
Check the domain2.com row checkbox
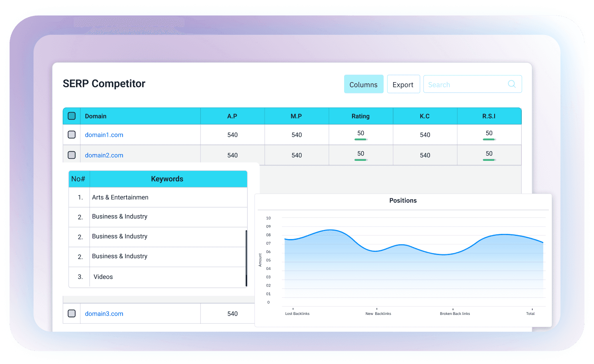coord(72,155)
